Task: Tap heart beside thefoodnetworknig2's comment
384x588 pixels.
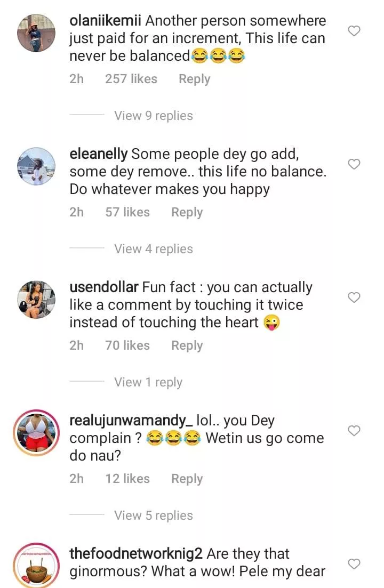Action: [x=354, y=563]
